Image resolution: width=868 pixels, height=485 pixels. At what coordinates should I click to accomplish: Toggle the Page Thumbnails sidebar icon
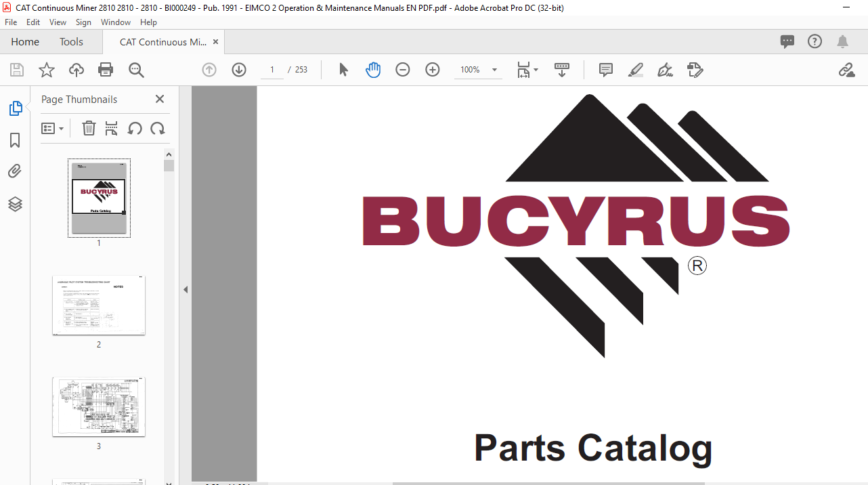pos(15,108)
